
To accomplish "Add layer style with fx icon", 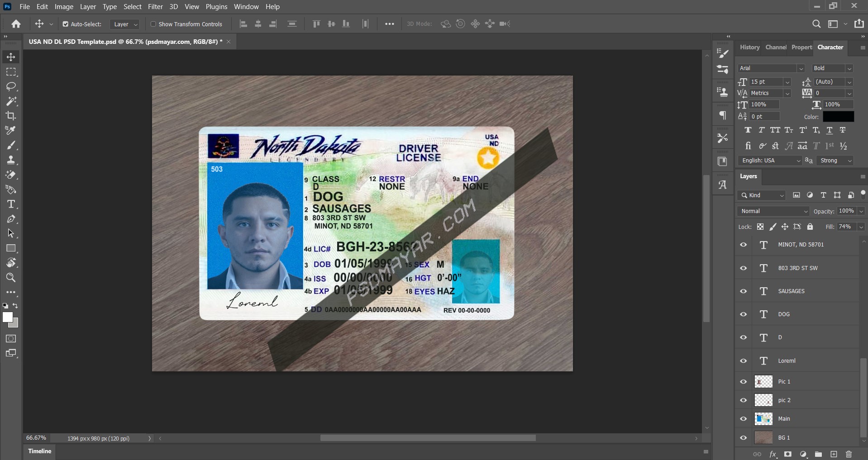I will pos(773,454).
